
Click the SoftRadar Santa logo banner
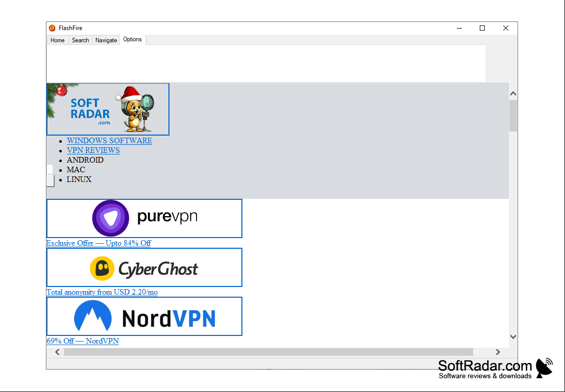pyautogui.click(x=108, y=110)
